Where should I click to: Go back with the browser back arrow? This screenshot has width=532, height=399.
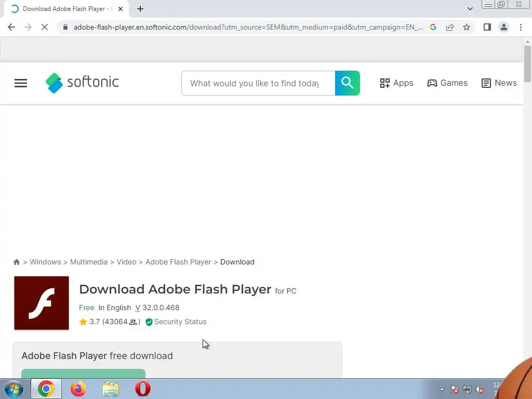pos(11,27)
